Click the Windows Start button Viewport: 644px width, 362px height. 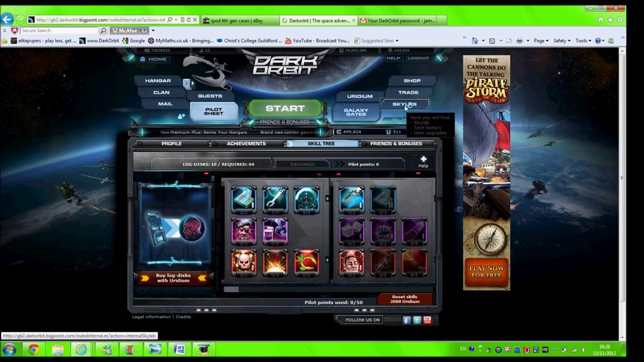coord(10,349)
